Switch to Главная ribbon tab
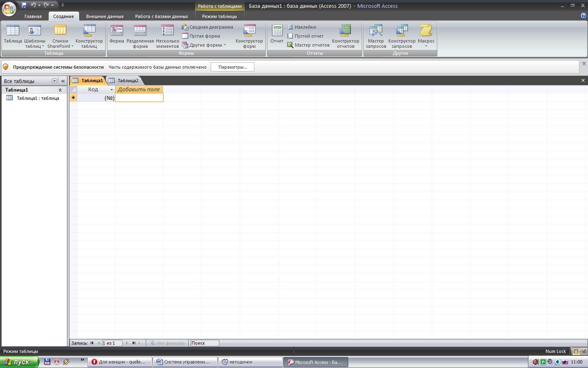 point(33,16)
